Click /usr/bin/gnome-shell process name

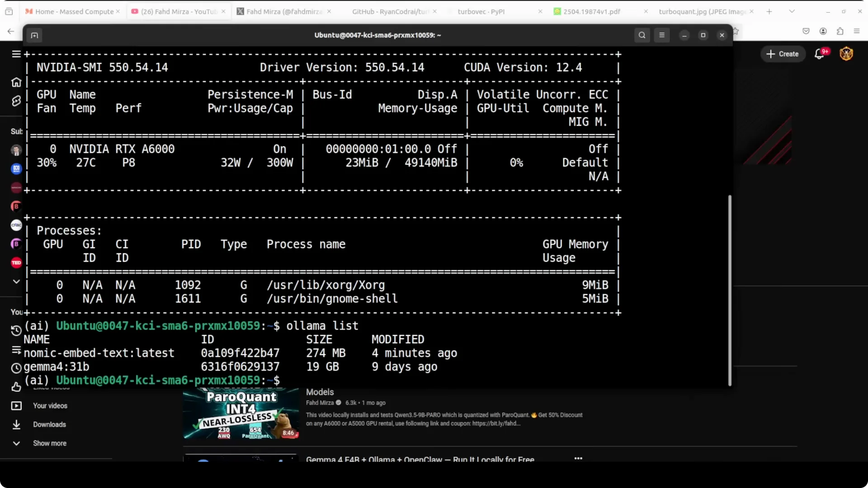[x=332, y=299]
